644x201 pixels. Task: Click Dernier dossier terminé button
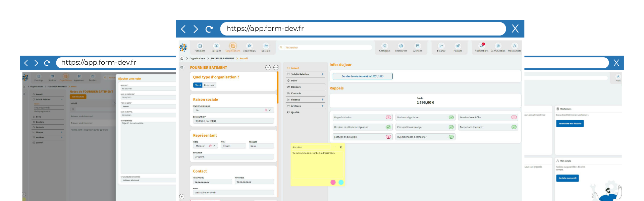[x=362, y=76]
